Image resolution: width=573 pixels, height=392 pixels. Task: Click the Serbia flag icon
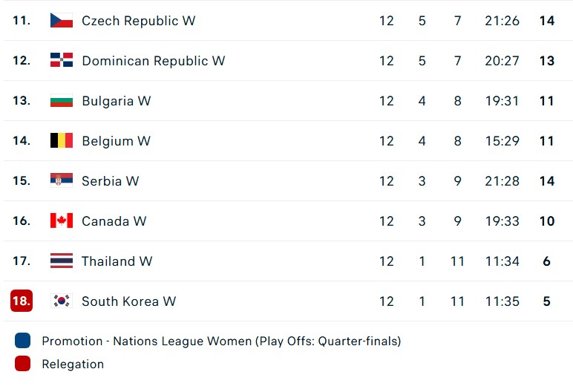coord(62,180)
